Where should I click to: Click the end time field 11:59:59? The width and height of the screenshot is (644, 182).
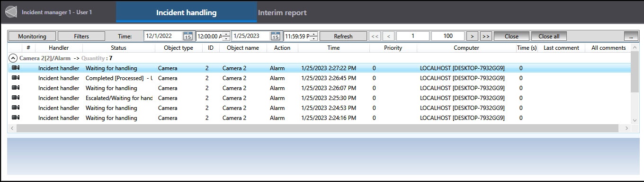tap(296, 36)
